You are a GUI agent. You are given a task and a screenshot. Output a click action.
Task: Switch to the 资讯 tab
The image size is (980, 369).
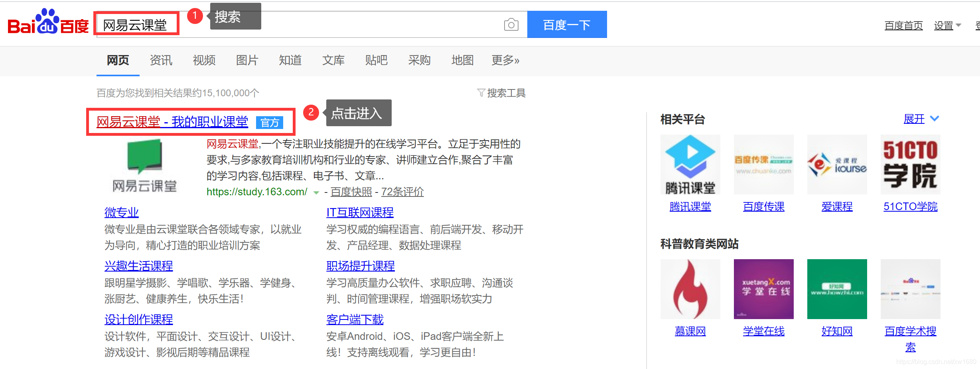[161, 60]
